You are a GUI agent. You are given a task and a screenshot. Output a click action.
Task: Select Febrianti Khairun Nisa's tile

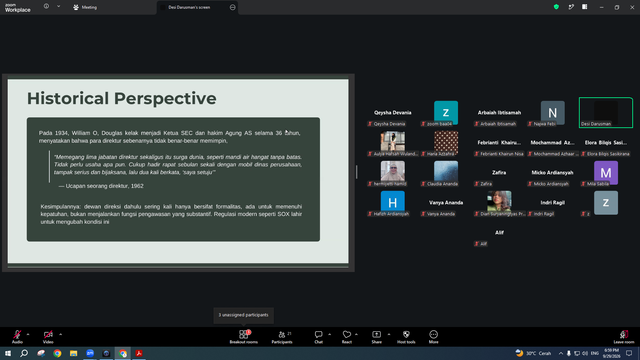(499, 143)
